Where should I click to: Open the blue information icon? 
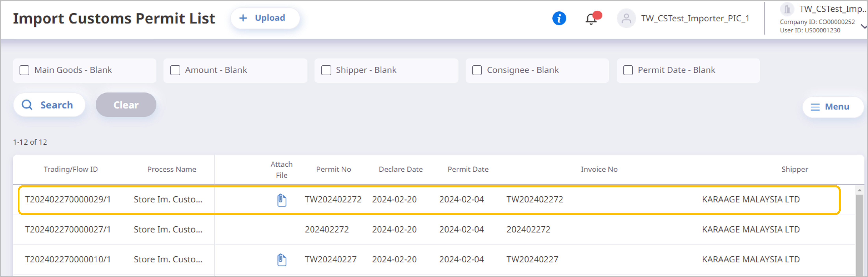pos(559,18)
